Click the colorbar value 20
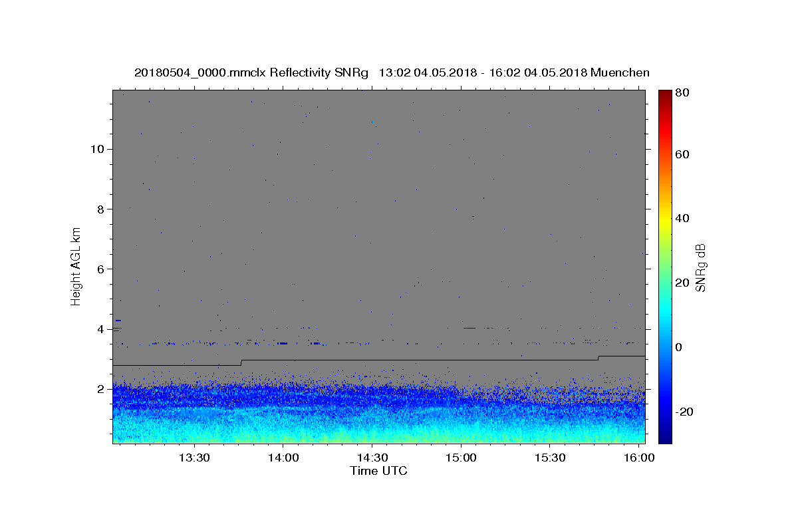The height and width of the screenshot is (532, 798). click(684, 283)
